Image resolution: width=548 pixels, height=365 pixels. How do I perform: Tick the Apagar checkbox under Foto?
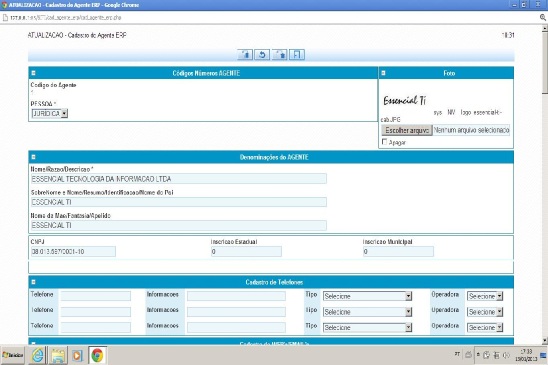[x=385, y=142]
